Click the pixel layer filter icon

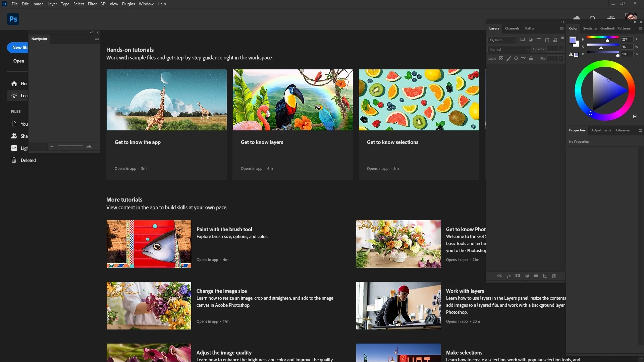[x=523, y=40]
